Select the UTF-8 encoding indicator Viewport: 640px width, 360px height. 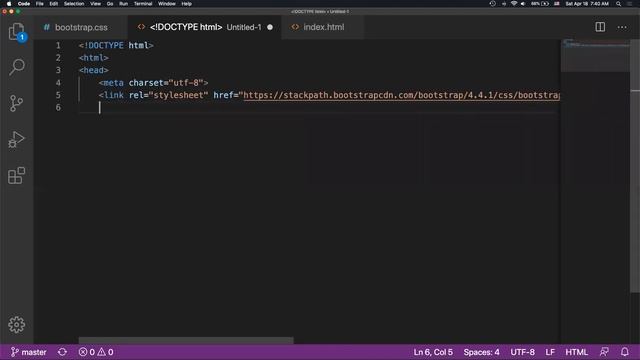(x=522, y=352)
